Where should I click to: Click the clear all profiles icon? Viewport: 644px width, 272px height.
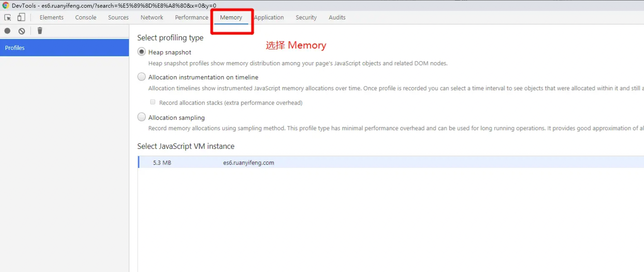click(x=22, y=31)
